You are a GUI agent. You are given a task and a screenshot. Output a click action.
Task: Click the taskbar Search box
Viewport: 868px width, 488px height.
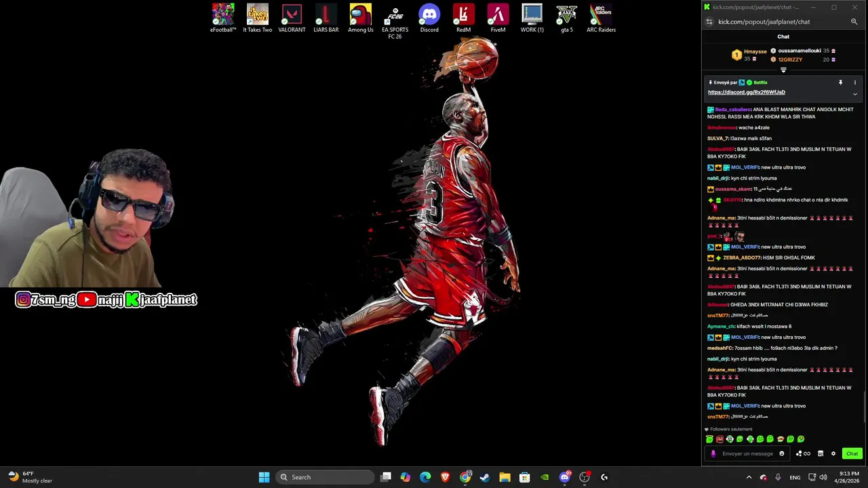[326, 477]
